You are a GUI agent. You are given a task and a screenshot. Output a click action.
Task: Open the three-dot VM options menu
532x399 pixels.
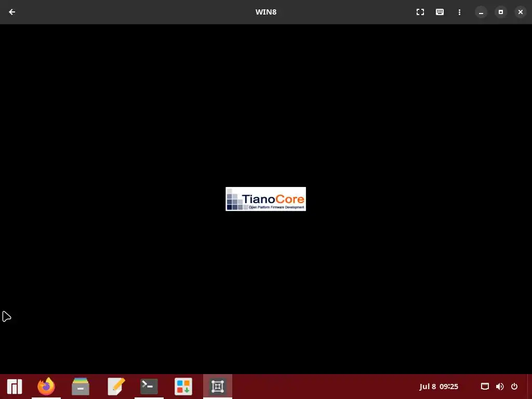point(459,12)
